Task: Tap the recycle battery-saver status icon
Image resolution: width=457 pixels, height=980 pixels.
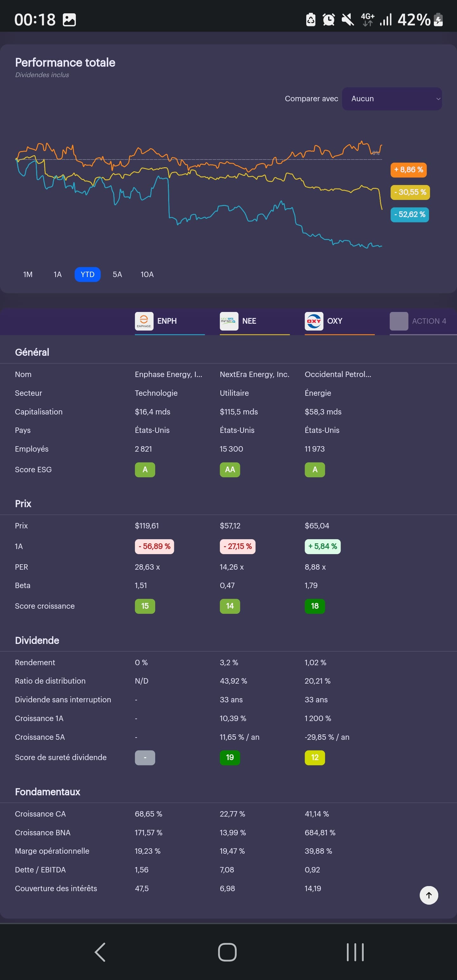Action: point(310,20)
